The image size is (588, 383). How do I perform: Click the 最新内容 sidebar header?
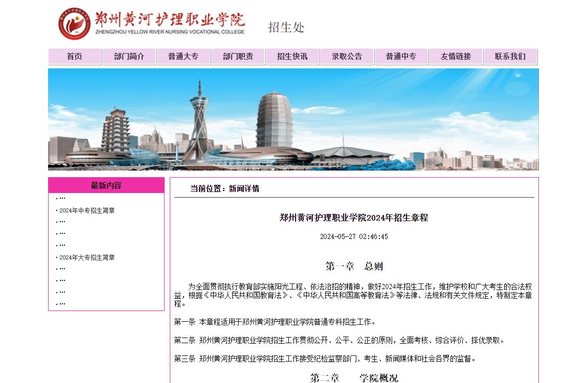[106, 185]
